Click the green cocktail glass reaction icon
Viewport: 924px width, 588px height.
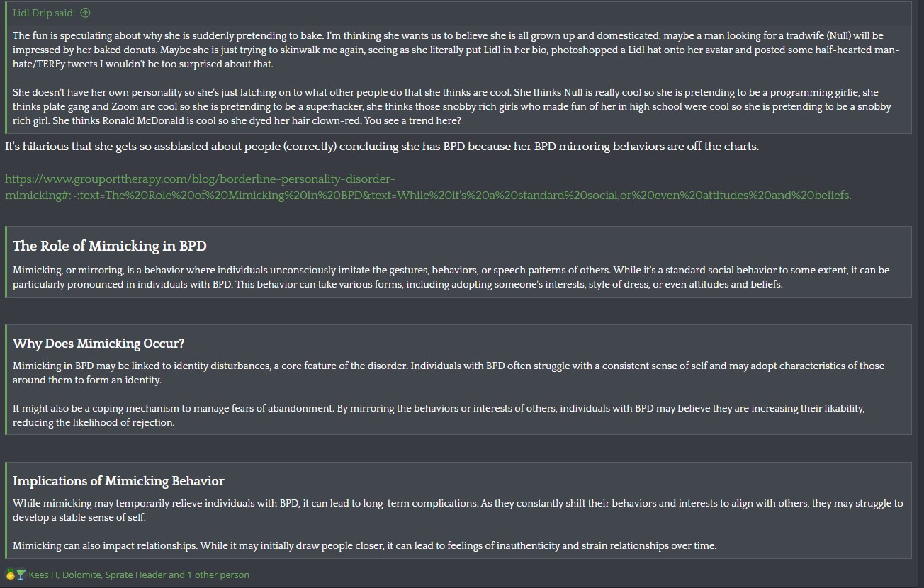(21, 575)
